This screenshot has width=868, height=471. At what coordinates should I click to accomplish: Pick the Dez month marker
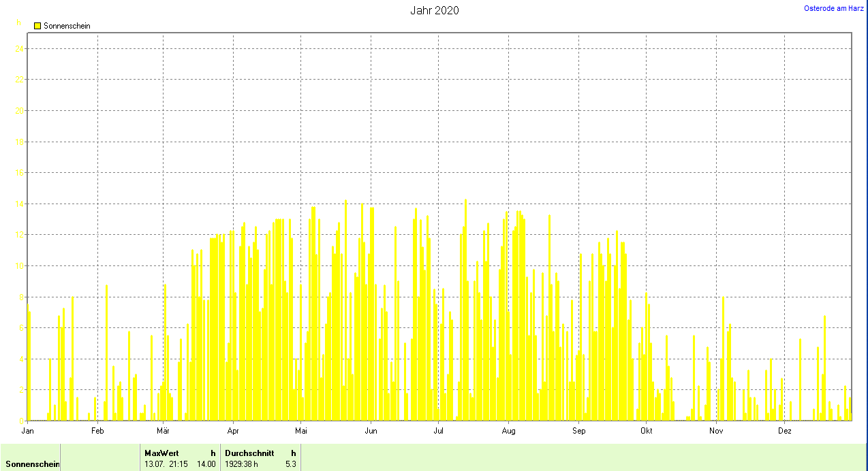785,431
